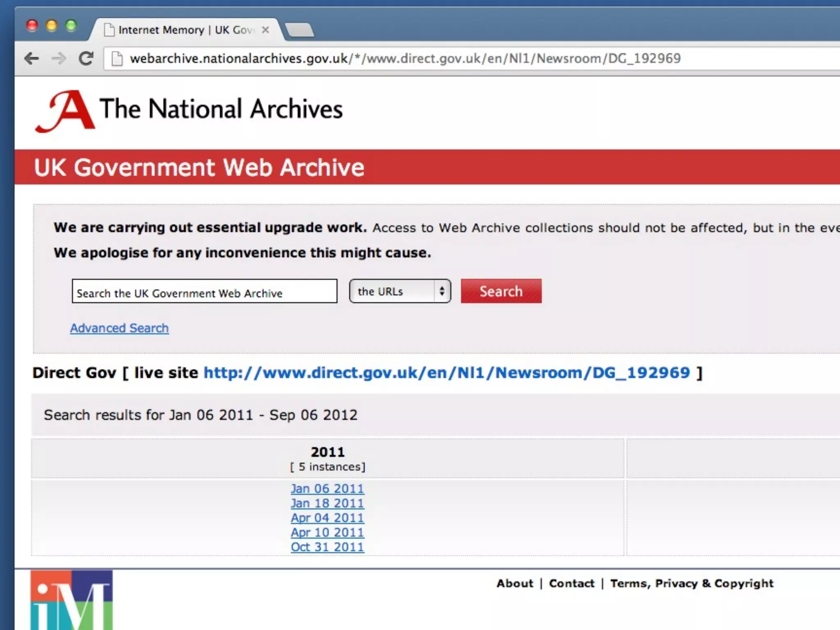
Task: Open the Advanced Search link
Action: point(119,328)
